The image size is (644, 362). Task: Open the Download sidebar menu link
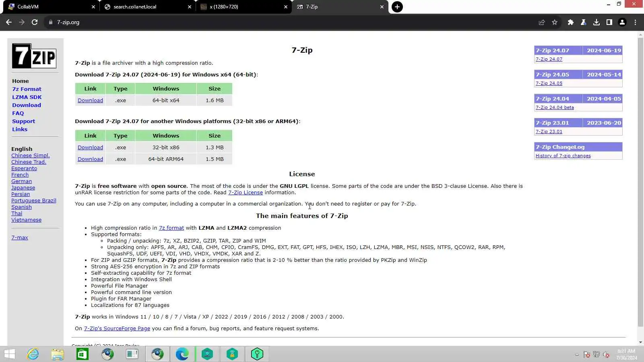pos(27,105)
